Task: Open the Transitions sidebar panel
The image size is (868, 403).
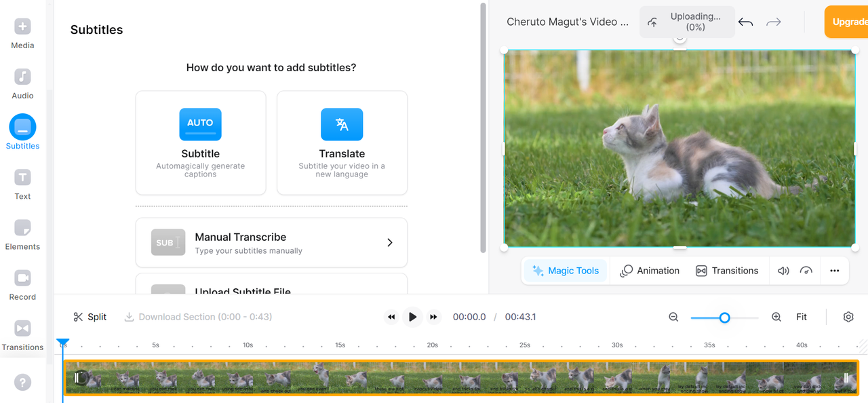Action: click(22, 334)
